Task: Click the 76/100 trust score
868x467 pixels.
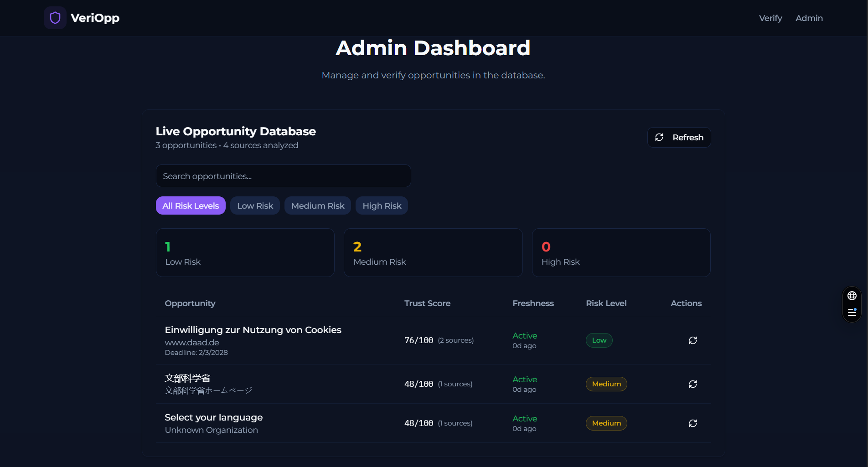Action: (419, 340)
